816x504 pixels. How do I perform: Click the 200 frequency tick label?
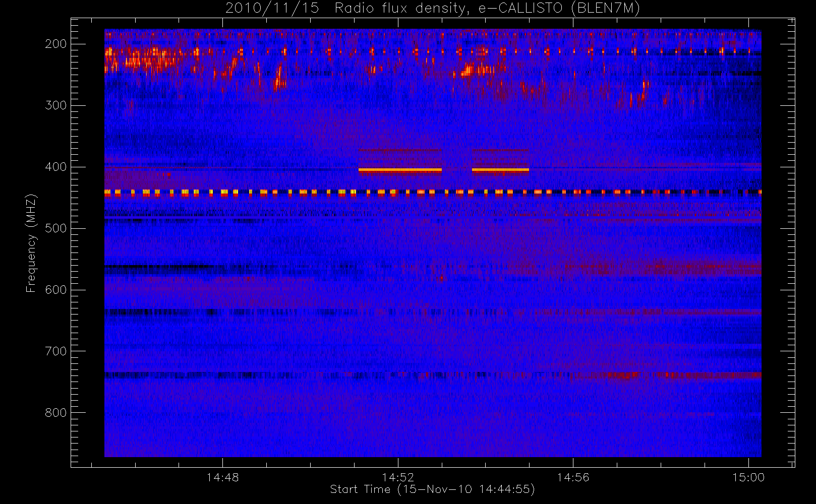55,44
